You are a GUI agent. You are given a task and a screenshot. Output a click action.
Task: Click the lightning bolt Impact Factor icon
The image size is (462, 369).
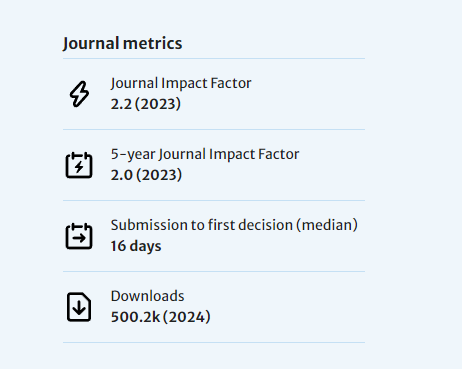(79, 94)
